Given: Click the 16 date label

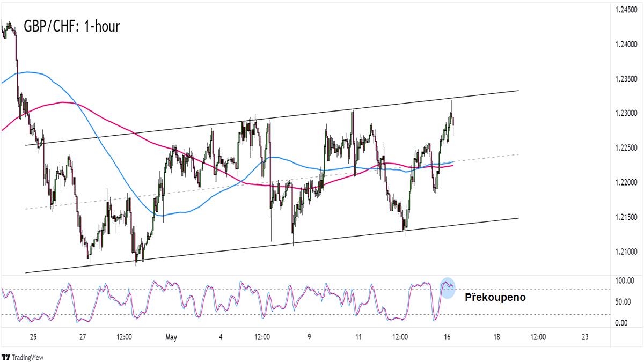Looking at the screenshot, I should pyautogui.click(x=447, y=337).
